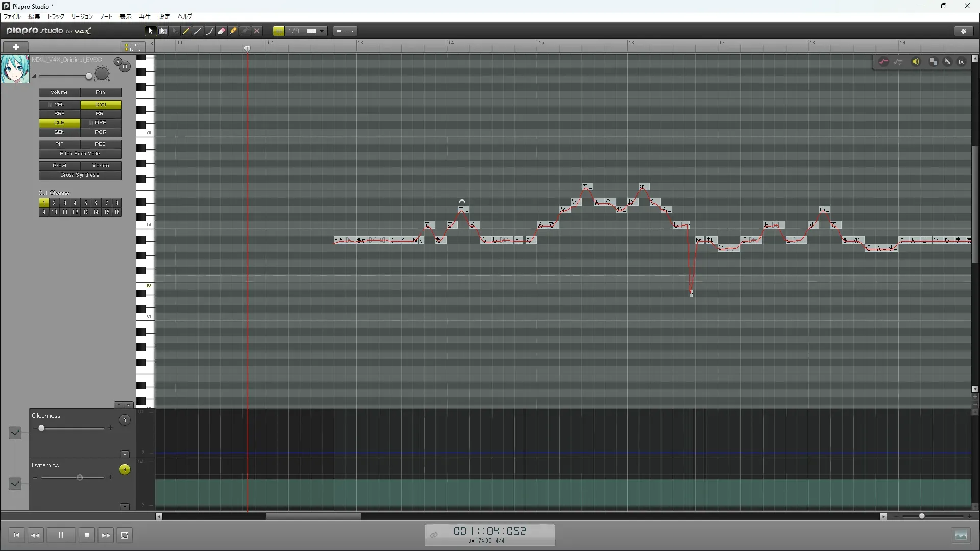
Task: Select the yellow pencil draw tool
Action: 186,31
